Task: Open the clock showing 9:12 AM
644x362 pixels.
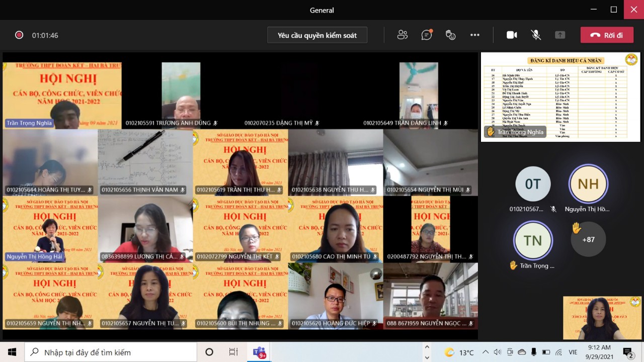Action: tap(598, 352)
